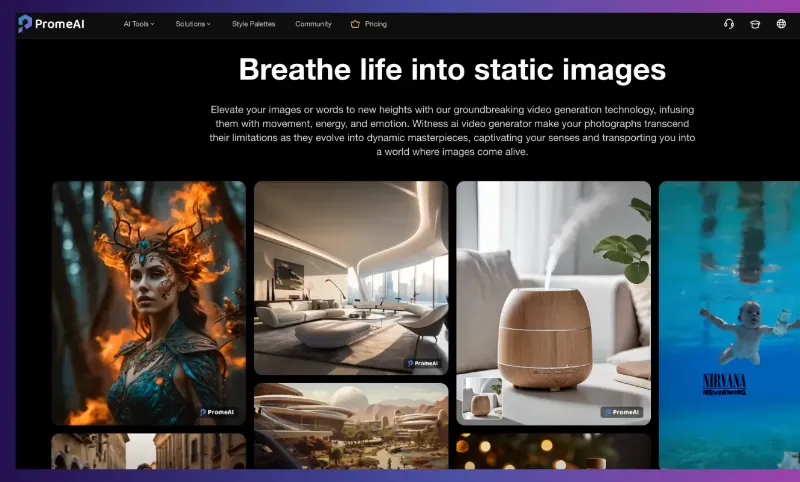This screenshot has height=482, width=800.
Task: Expand the Solutions dropdown menu
Action: point(192,24)
